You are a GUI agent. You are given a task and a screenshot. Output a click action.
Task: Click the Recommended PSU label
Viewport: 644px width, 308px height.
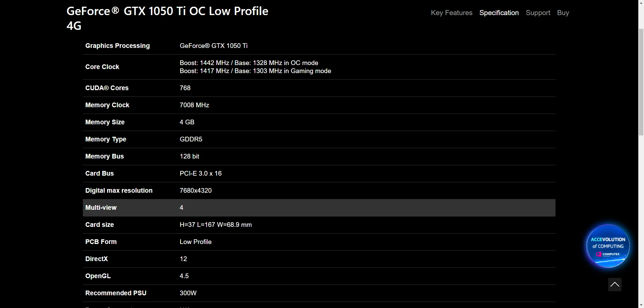click(x=116, y=293)
